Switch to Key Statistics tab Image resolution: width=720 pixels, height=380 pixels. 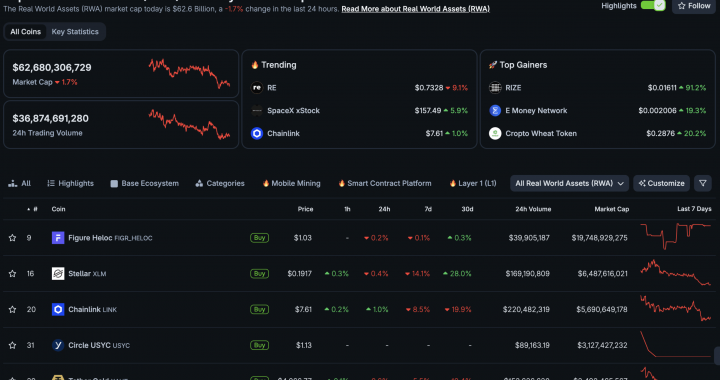point(75,32)
